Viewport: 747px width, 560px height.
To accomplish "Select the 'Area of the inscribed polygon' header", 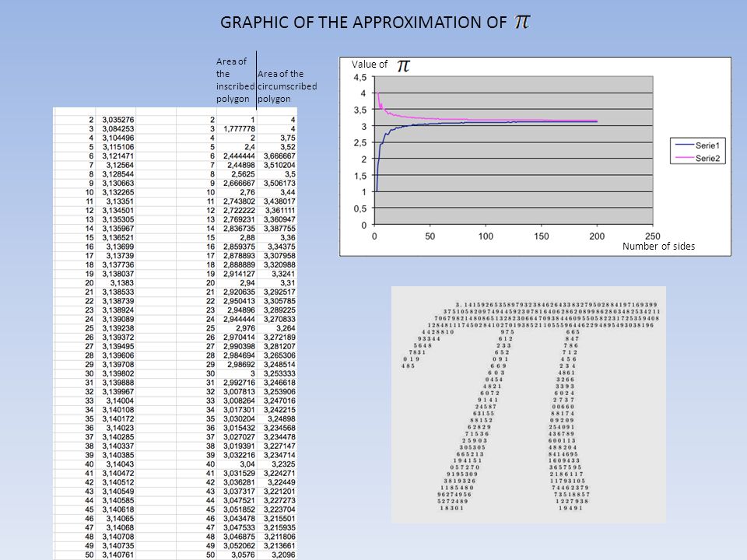I will tap(235, 80).
